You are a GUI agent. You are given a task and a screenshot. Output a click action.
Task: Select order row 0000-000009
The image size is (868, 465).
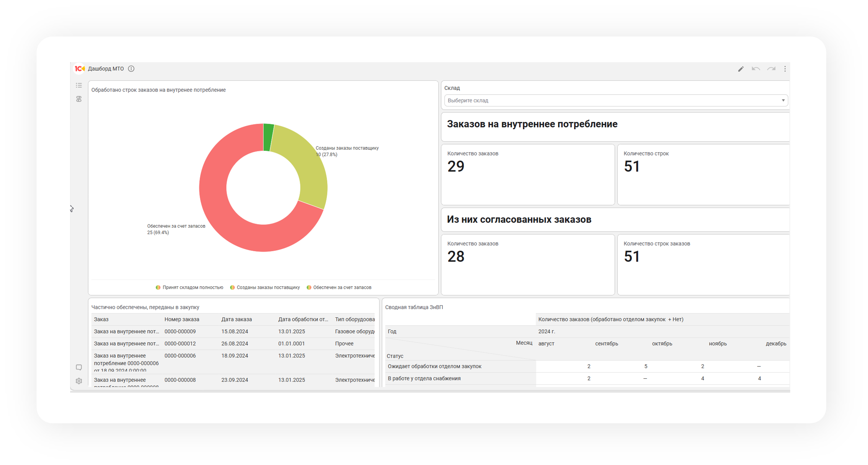click(180, 331)
